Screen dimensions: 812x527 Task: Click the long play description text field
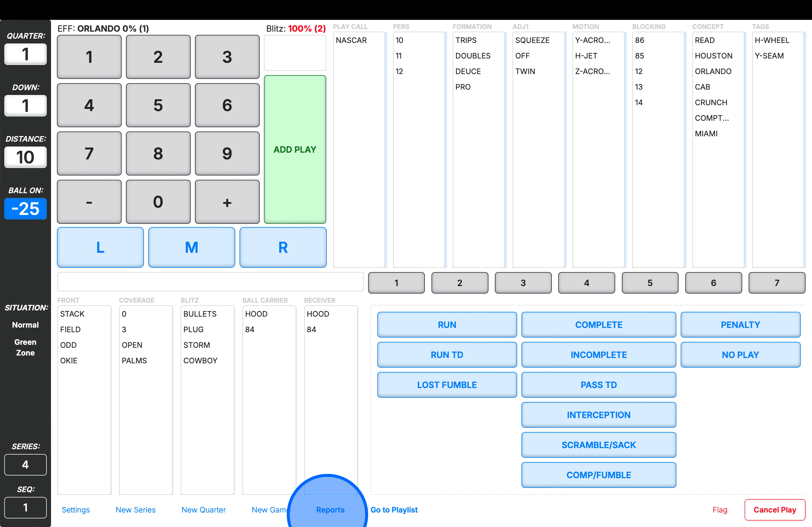pos(211,282)
